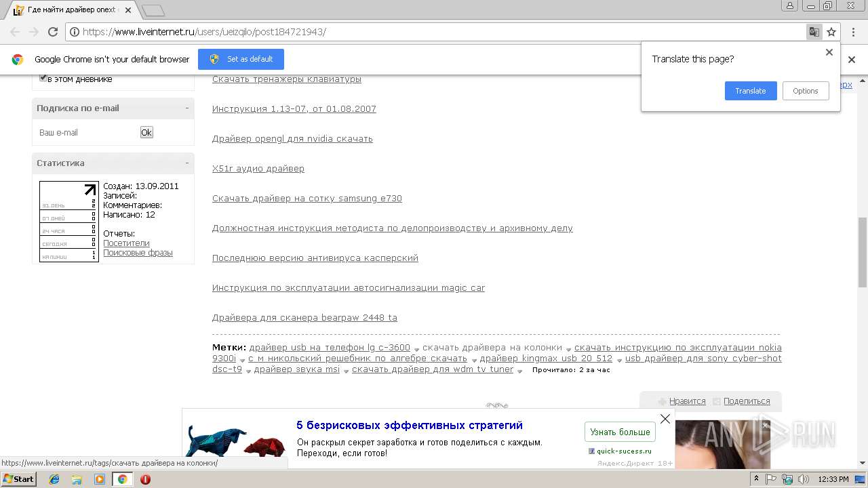This screenshot has height=488, width=868.
Task: Open link Скачать драйвер на сотку samsung e730
Action: tap(307, 199)
